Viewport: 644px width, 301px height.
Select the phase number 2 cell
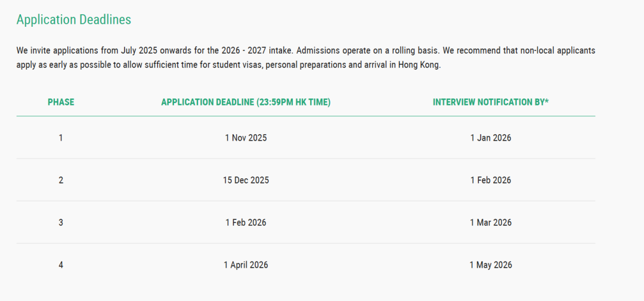[61, 180]
